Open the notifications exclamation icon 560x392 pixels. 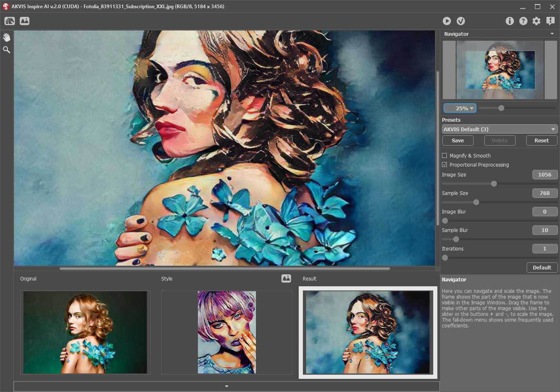pyautogui.click(x=551, y=21)
